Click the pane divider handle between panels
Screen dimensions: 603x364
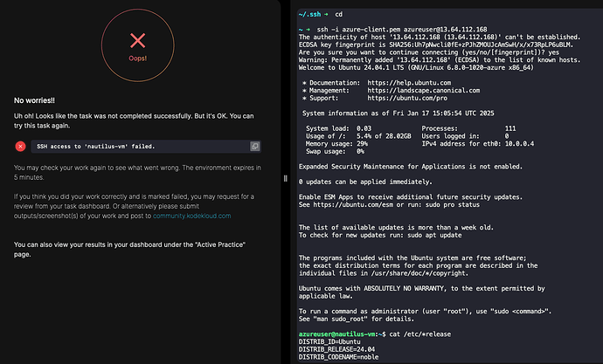(286, 177)
